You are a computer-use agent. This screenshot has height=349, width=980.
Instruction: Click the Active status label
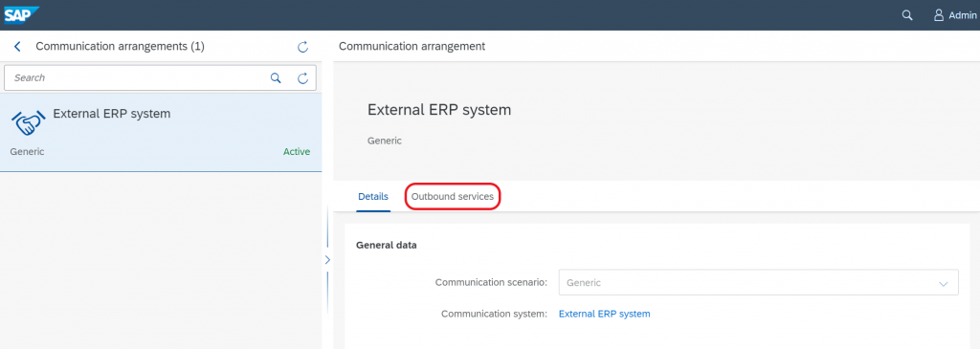click(x=297, y=152)
